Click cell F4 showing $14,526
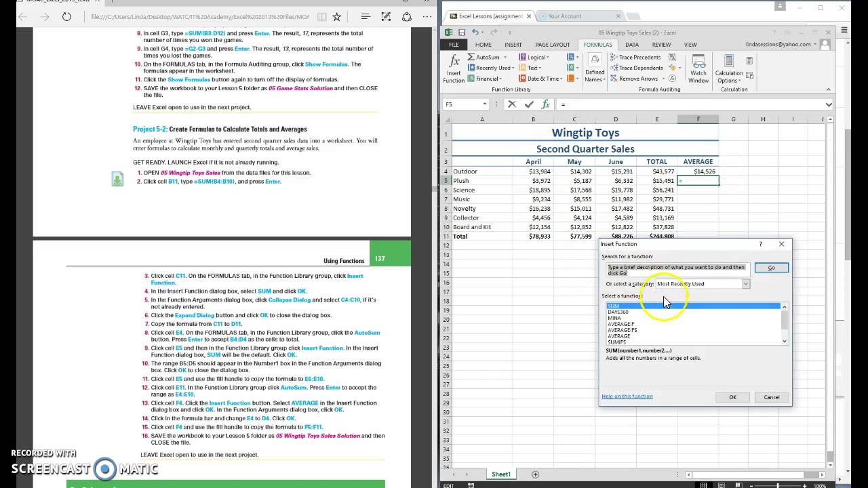The width and height of the screenshot is (868, 488). click(698, 171)
